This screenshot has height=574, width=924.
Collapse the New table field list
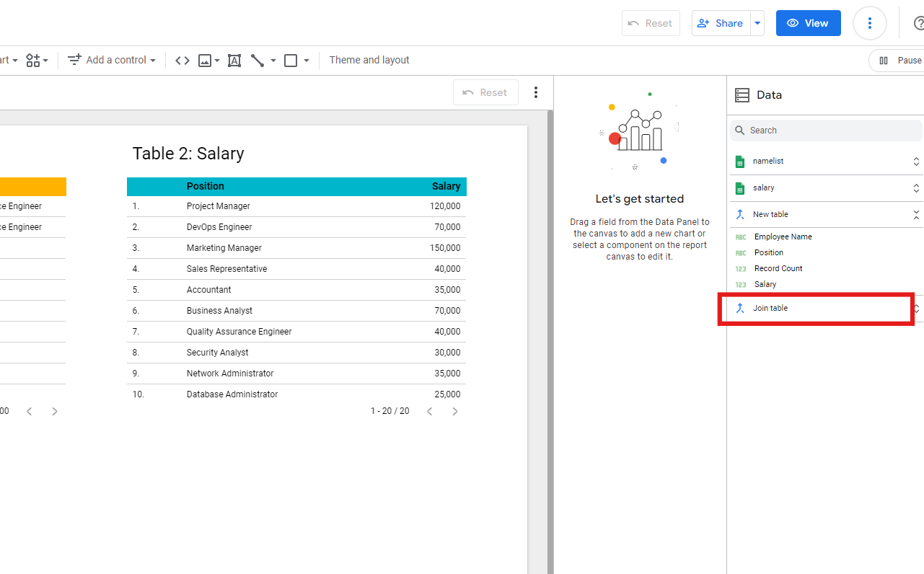(915, 215)
